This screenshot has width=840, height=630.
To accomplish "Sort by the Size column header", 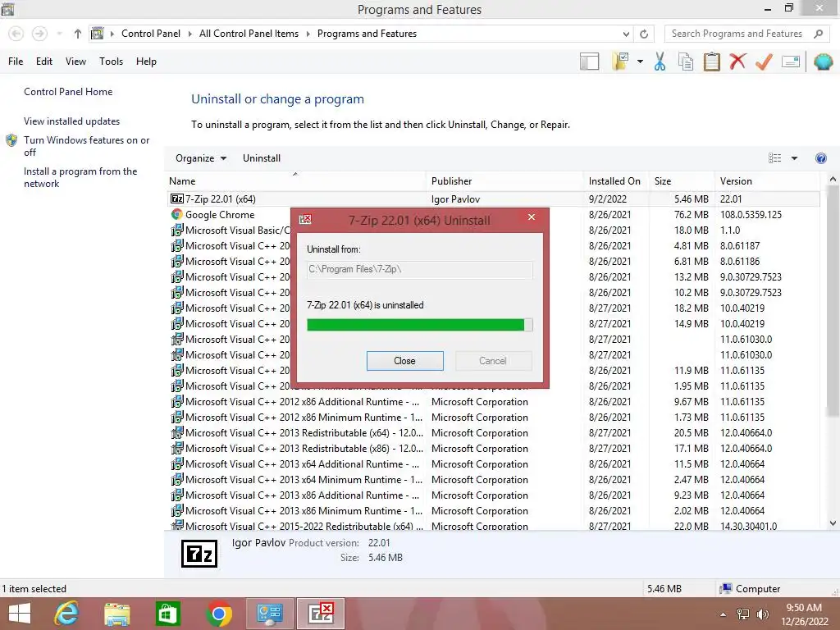I will (682, 181).
